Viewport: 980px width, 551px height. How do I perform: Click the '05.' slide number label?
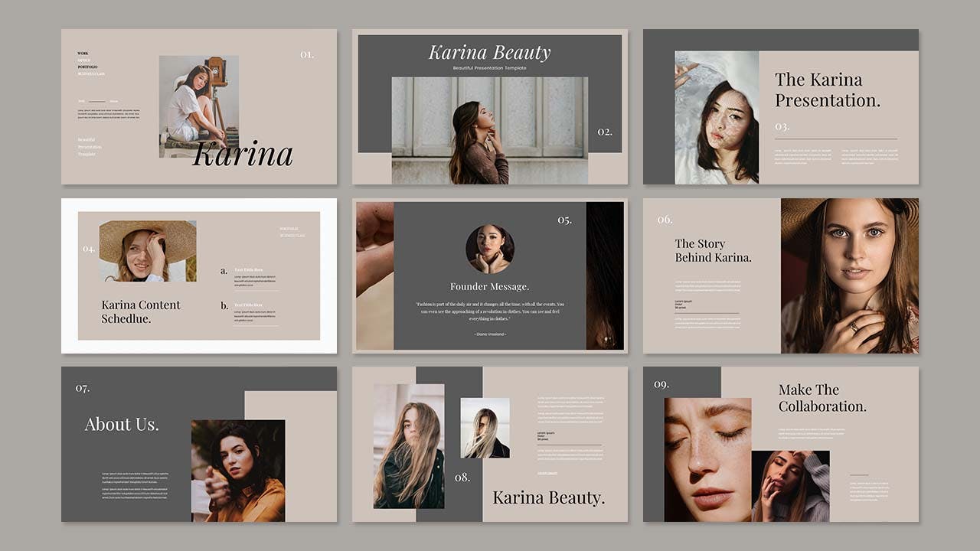tap(564, 220)
